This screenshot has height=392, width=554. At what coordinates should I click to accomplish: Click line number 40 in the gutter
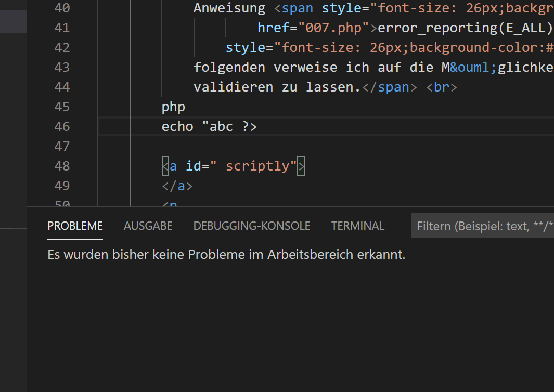(x=62, y=8)
